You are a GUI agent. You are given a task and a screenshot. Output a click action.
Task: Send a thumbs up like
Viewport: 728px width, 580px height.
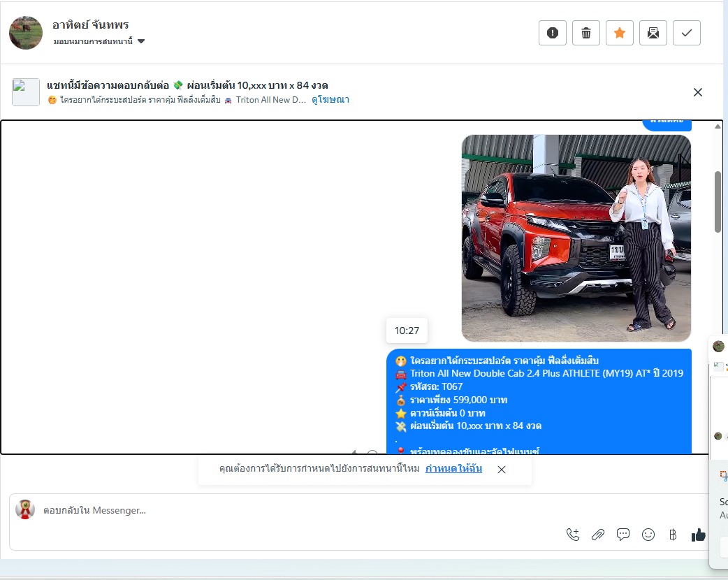click(698, 535)
